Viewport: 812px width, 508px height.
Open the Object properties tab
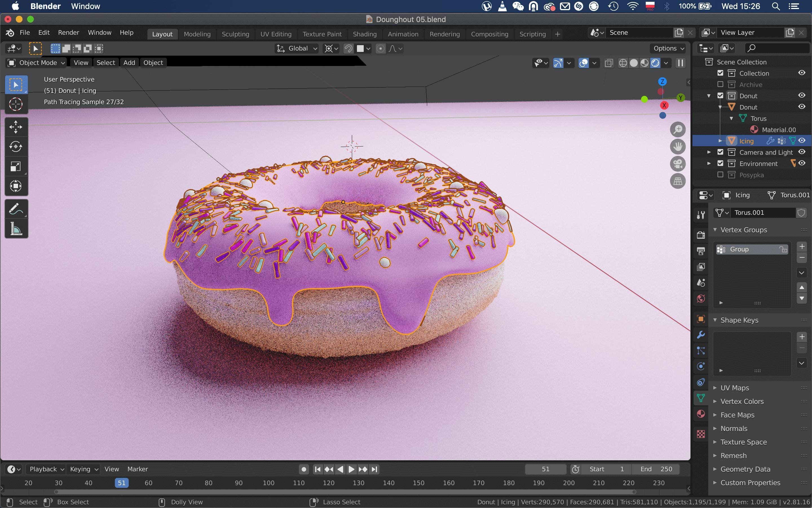[x=701, y=319]
